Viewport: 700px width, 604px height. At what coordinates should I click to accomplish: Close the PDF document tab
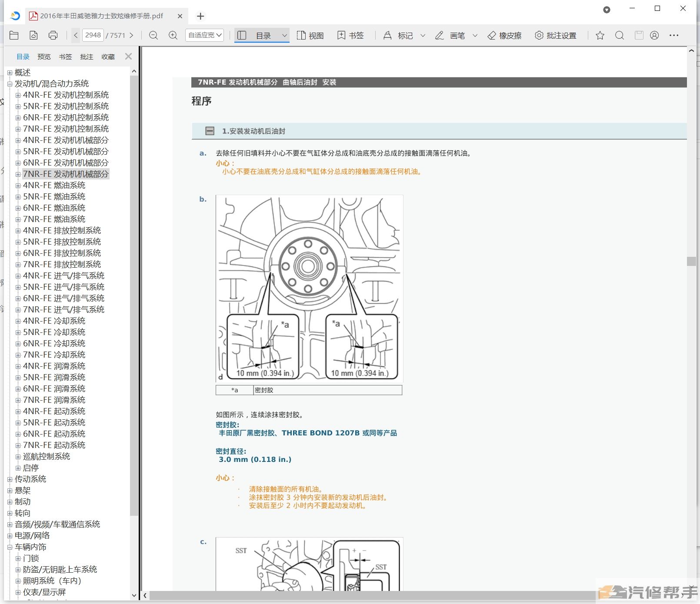point(180,16)
